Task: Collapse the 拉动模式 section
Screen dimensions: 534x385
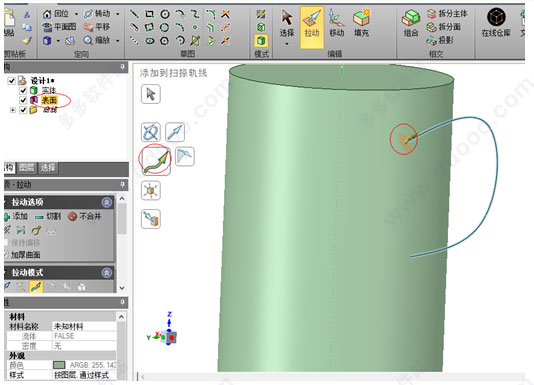Action: [107, 273]
